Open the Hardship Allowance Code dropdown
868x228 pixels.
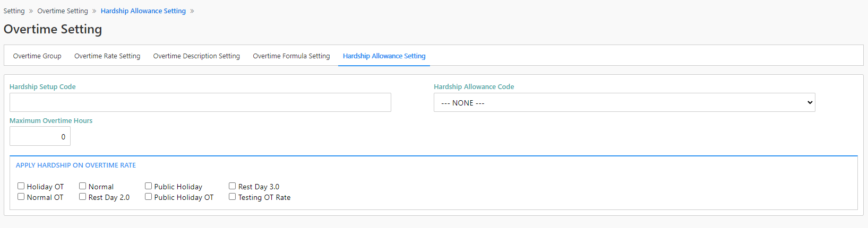624,102
